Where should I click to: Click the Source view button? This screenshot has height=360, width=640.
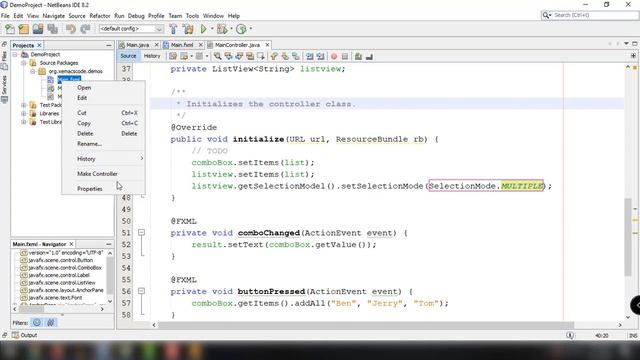(128, 56)
